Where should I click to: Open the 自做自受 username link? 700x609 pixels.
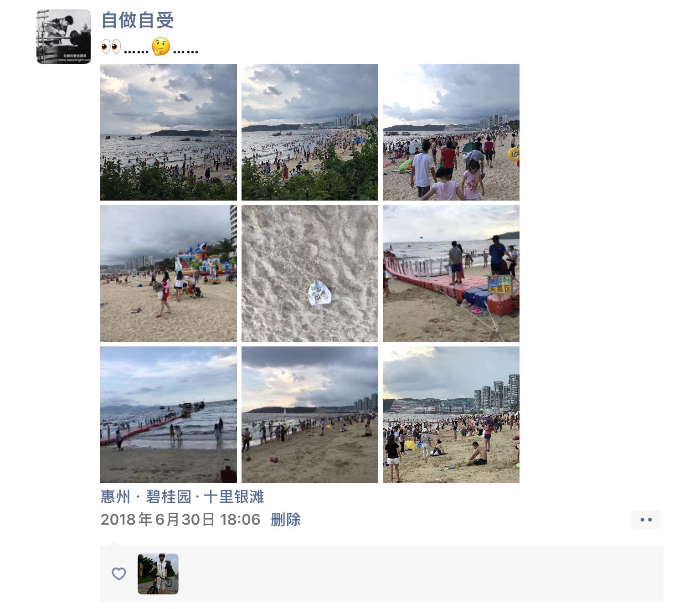tap(137, 20)
